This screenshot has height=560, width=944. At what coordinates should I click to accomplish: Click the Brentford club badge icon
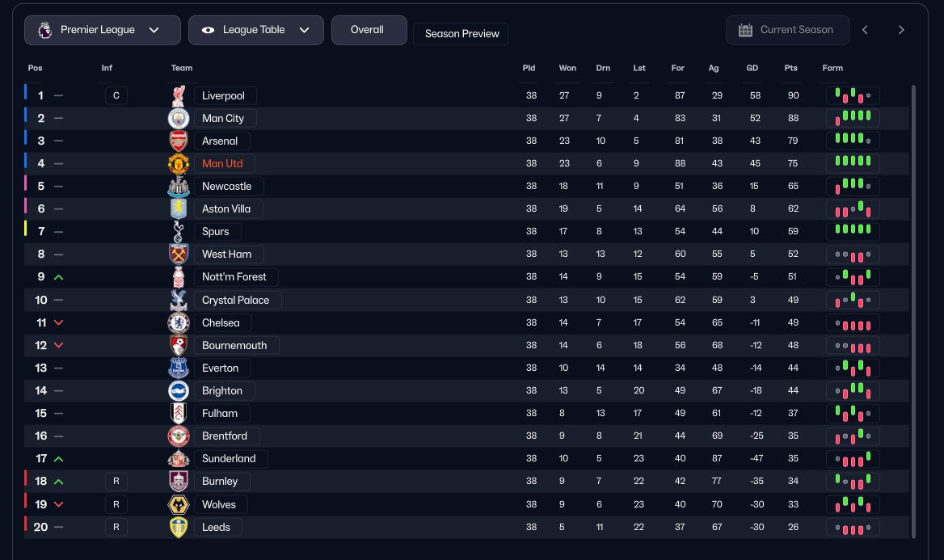tap(178, 436)
